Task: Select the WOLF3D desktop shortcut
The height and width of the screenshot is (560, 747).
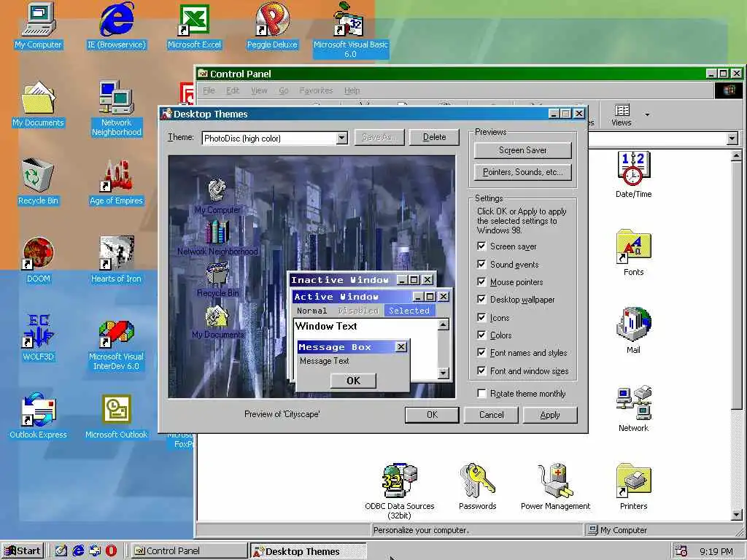Action: [x=38, y=337]
